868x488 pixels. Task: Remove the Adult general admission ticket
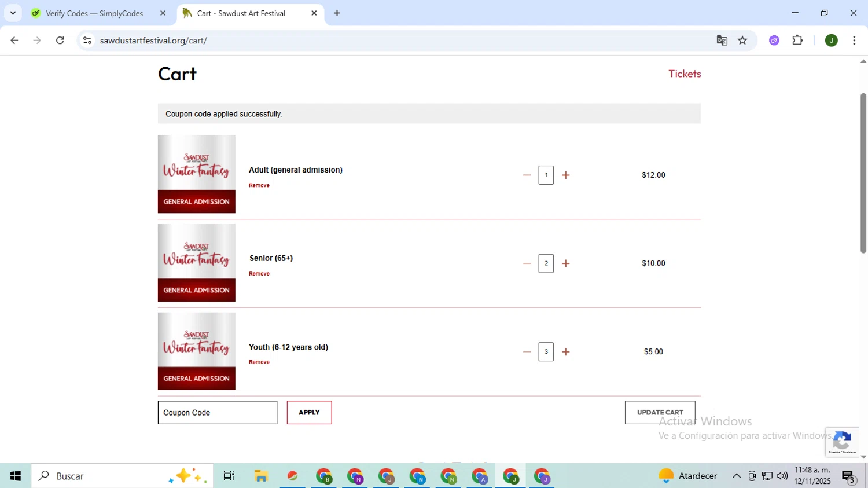[259, 185]
